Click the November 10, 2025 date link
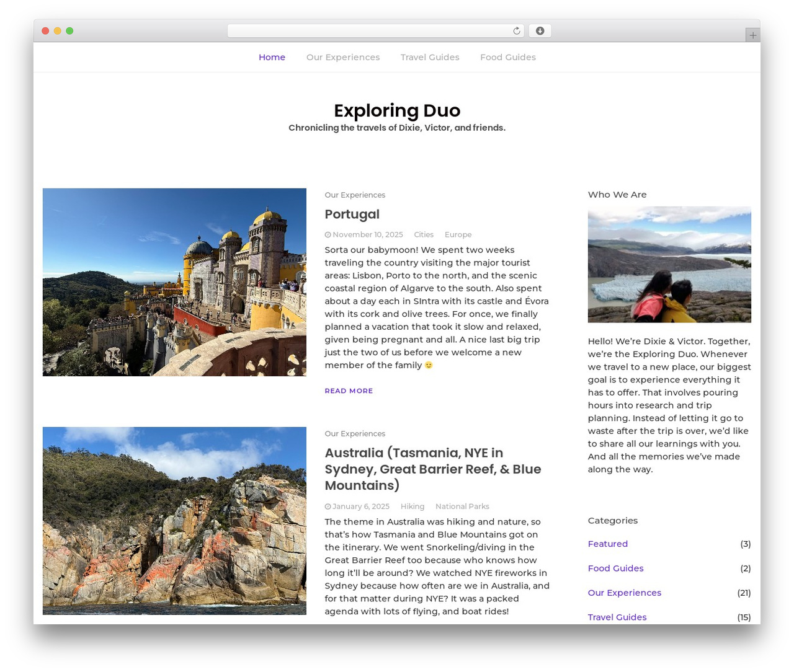 coord(367,234)
